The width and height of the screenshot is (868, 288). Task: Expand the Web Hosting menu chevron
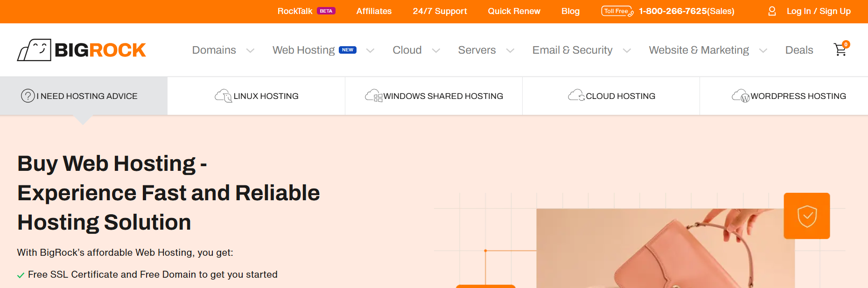[370, 50]
